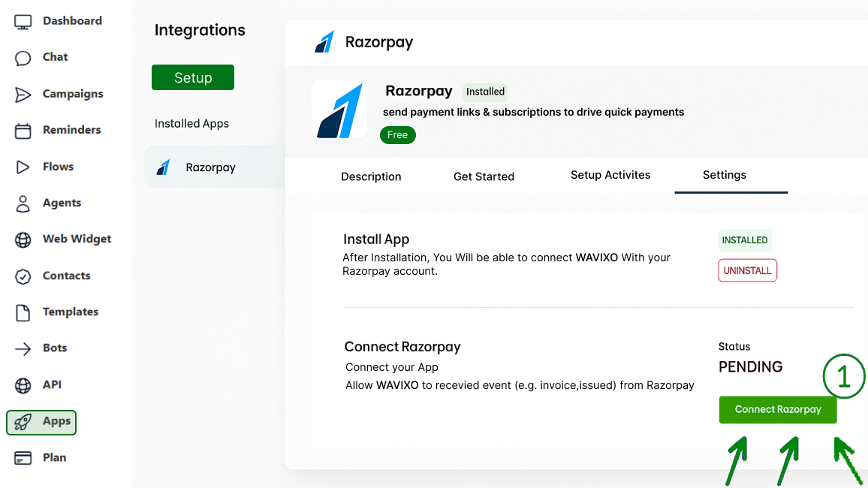The width and height of the screenshot is (868, 488).
Task: Open Contacts via checkmark badge icon
Action: (23, 276)
